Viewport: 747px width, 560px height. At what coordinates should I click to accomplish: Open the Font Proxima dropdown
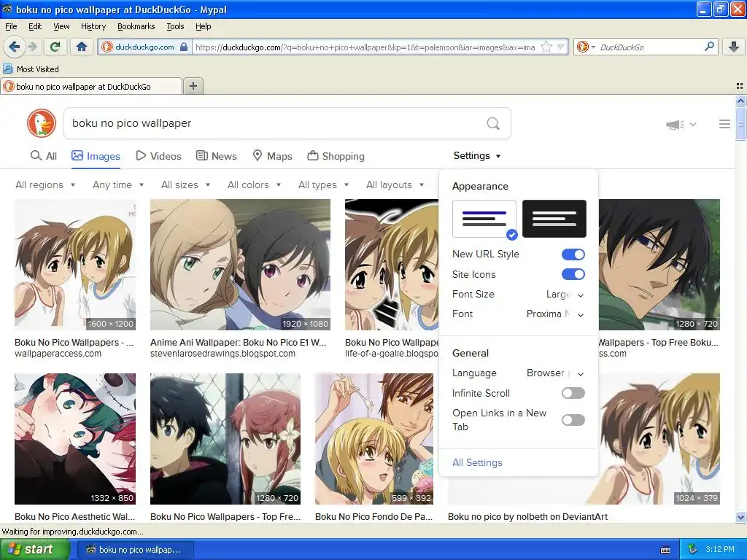555,314
